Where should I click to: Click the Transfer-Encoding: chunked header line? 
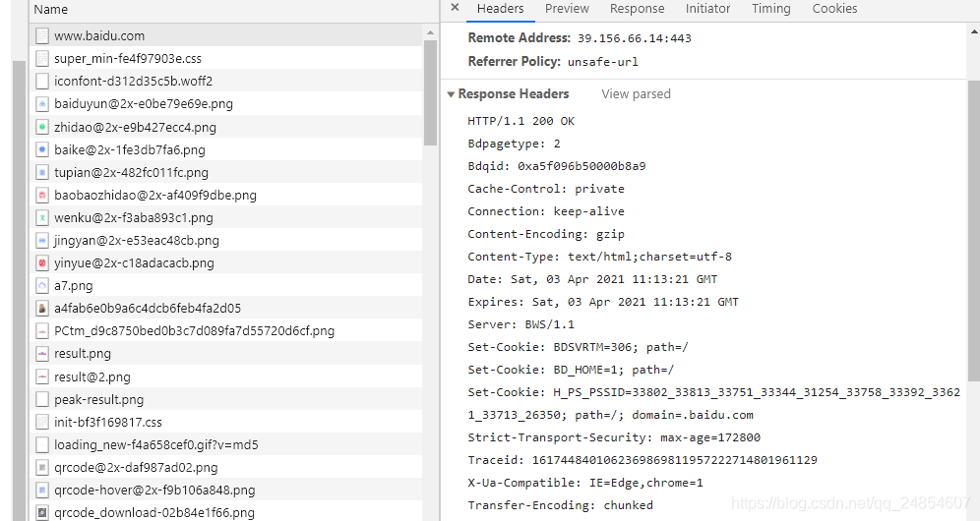click(560, 505)
